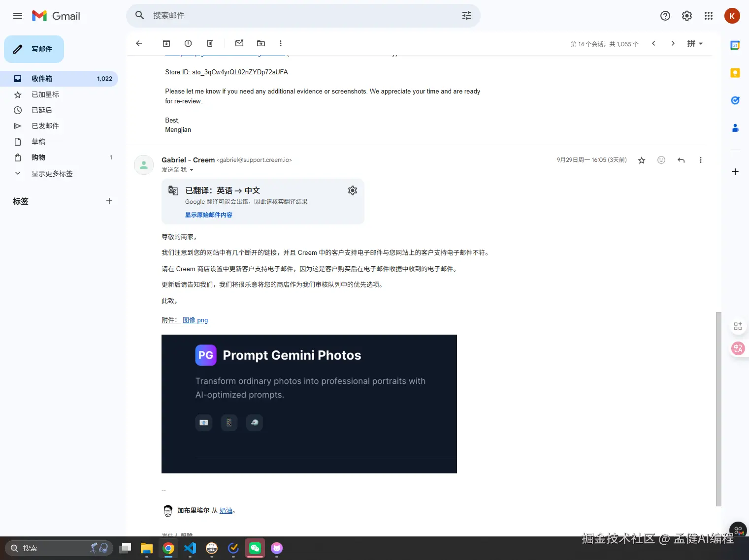Open search options filter icon

coord(467,16)
